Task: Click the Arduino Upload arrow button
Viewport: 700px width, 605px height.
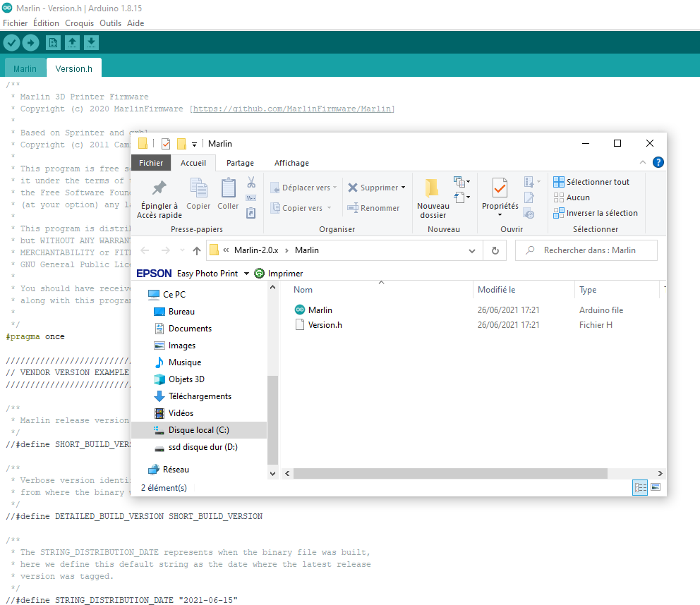Action: [x=31, y=43]
